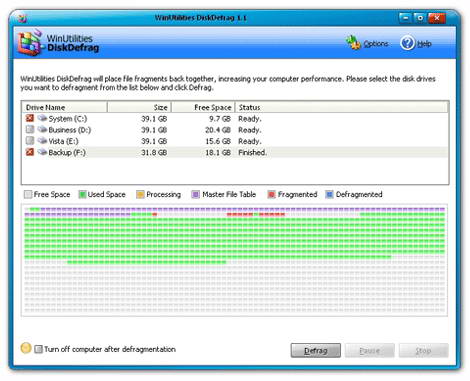Uncheck the Backup (F:) drive checkbox
The height and width of the screenshot is (381, 470).
30,152
